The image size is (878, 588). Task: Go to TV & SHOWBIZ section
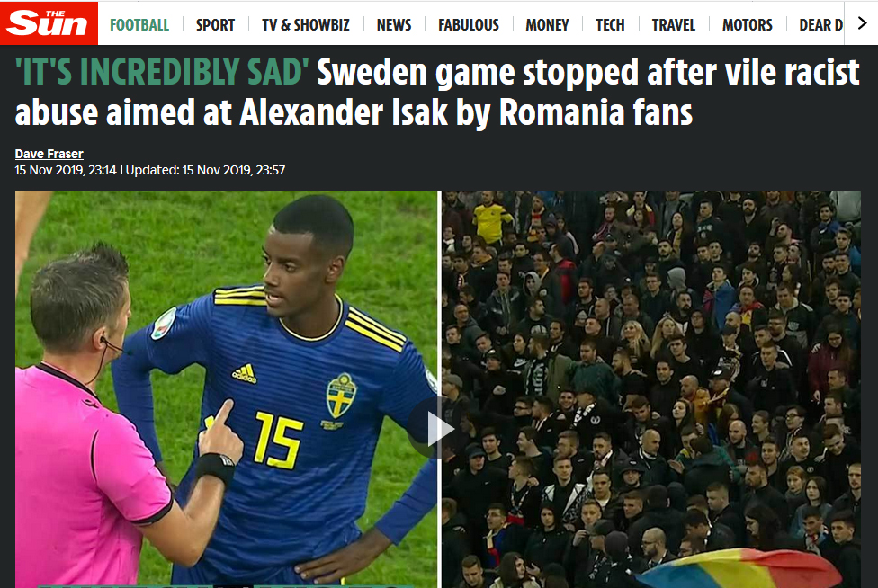tap(306, 25)
